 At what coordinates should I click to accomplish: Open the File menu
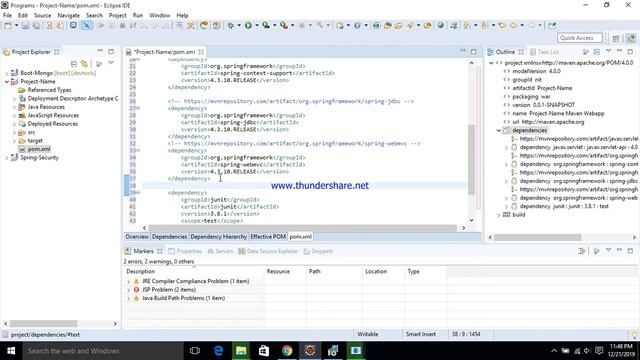pos(7,15)
